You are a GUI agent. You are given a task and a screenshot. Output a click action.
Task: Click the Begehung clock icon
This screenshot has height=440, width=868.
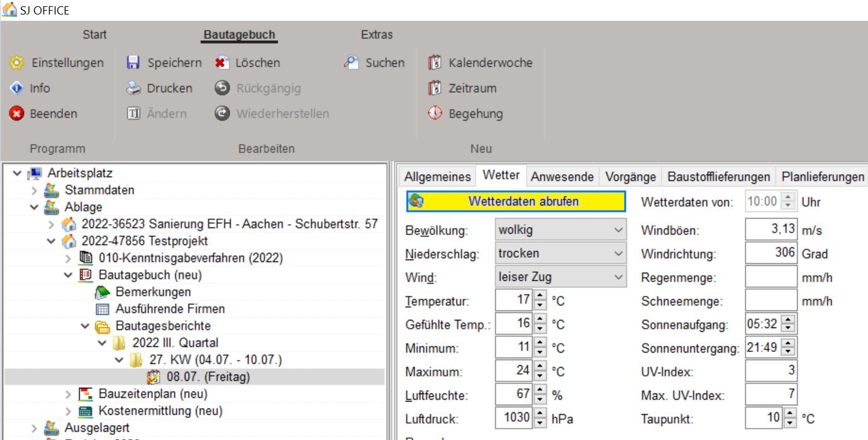pyautogui.click(x=435, y=114)
